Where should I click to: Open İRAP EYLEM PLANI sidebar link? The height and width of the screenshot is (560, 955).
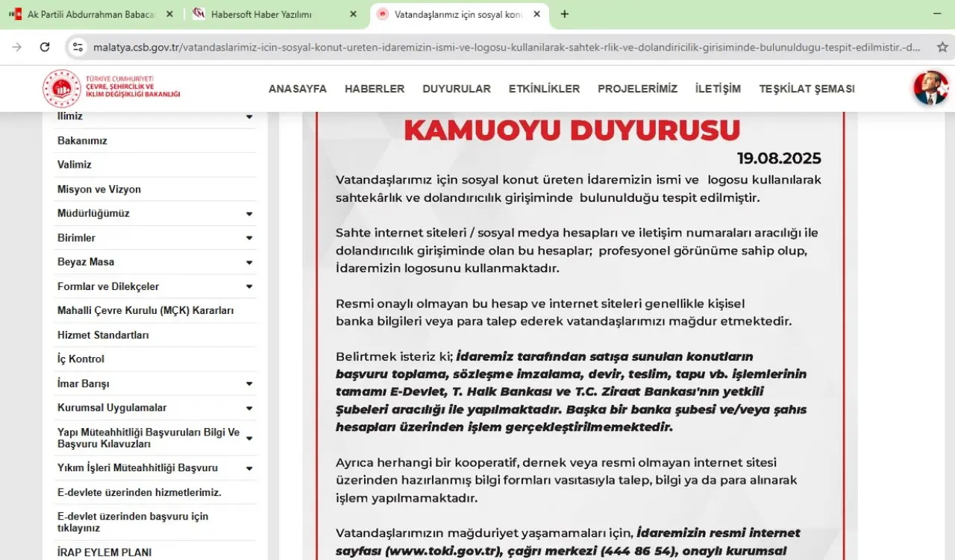(104, 553)
